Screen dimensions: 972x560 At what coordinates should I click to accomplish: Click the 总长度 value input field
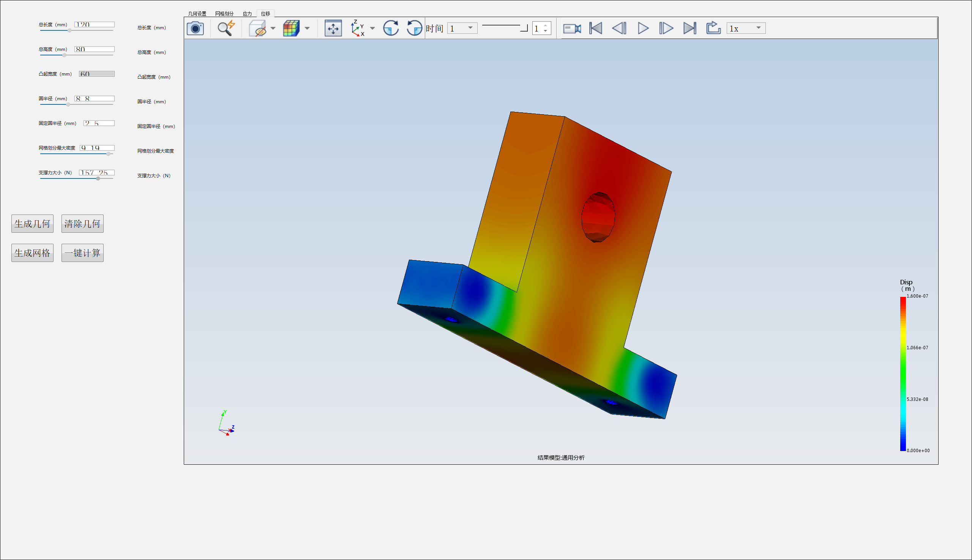(94, 25)
